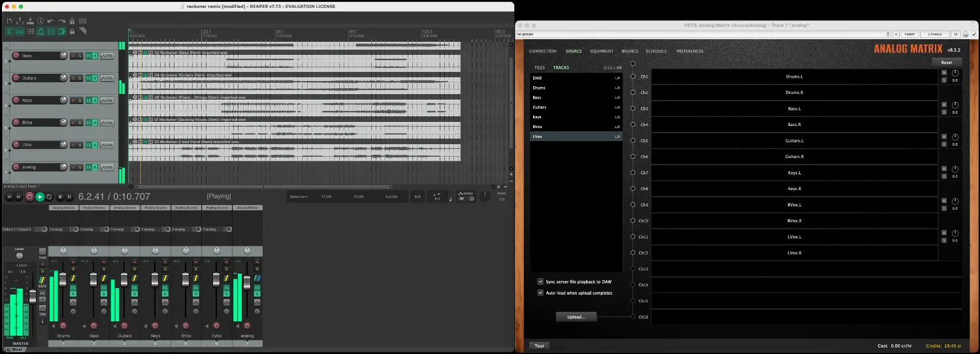Switch to the EQUIPMENT tab
980x354 pixels.
point(602,51)
